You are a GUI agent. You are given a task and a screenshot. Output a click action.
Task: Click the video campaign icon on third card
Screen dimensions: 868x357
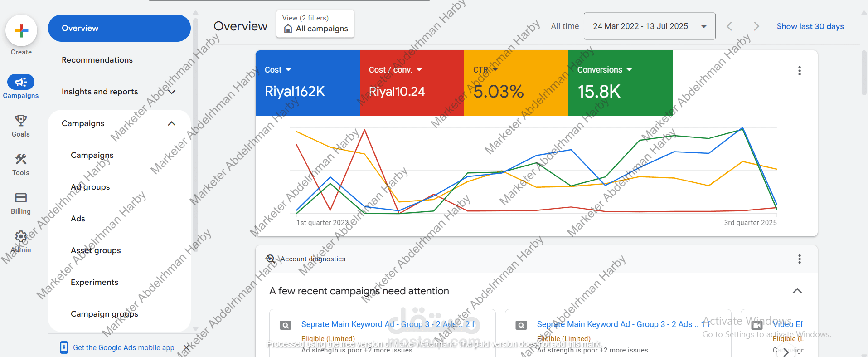point(757,325)
